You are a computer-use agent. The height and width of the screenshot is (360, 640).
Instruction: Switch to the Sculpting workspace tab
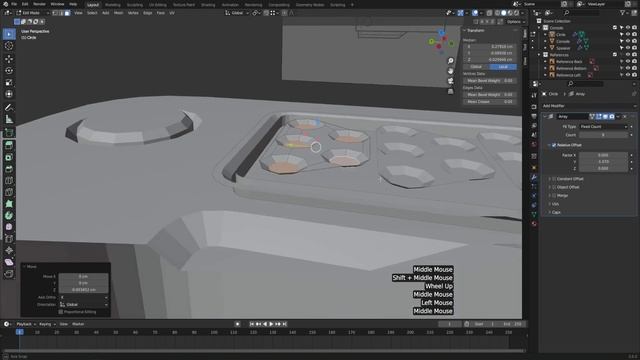click(x=135, y=5)
